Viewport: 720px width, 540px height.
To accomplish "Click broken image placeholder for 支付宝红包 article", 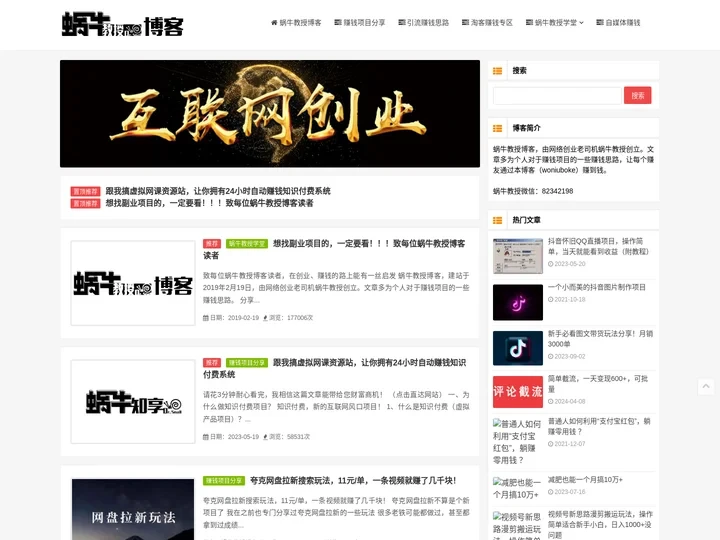I will coord(518,442).
